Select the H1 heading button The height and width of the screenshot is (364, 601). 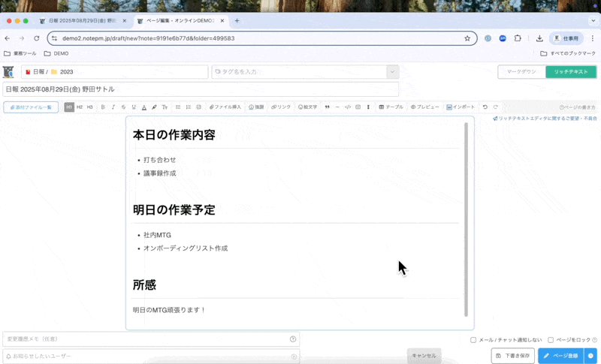[69, 107]
